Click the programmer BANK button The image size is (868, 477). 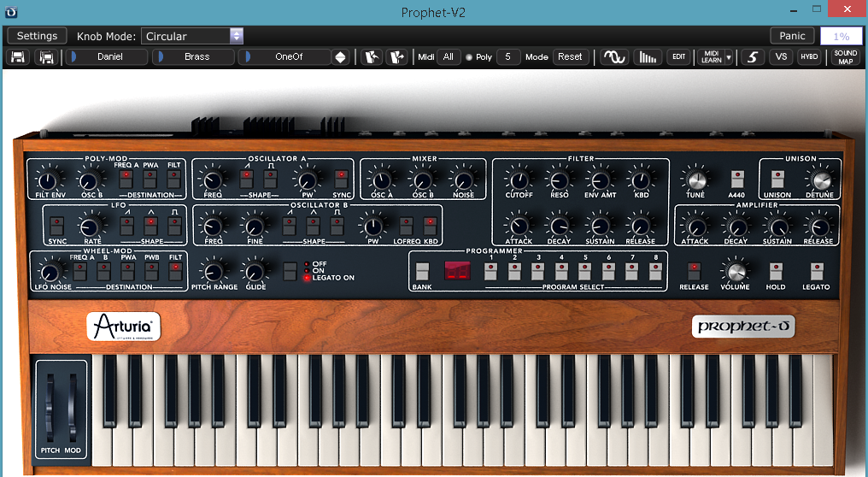click(x=422, y=272)
